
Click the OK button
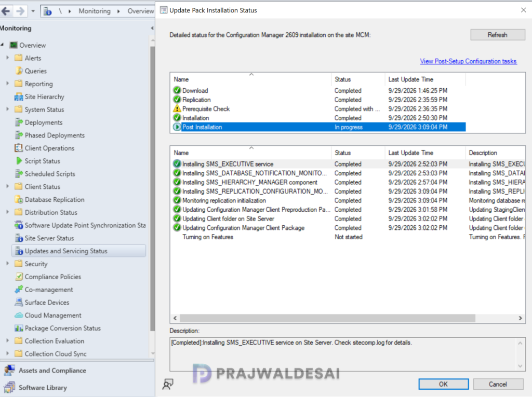(443, 384)
